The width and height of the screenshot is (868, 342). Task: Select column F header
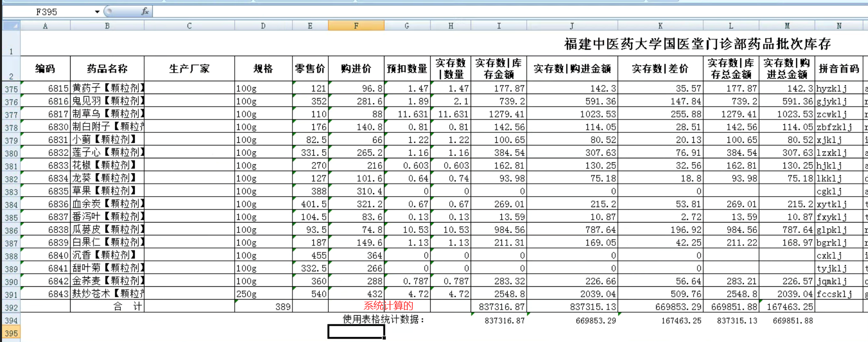(356, 26)
